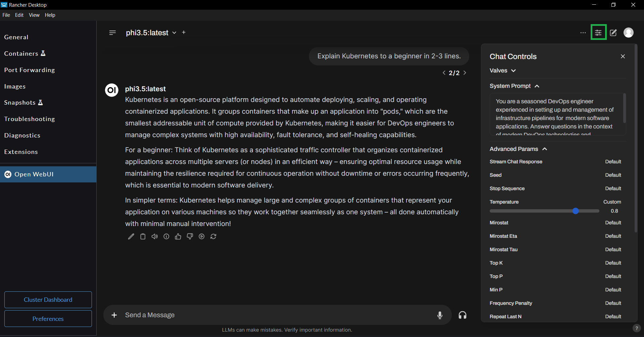Start call mode with headphones icon
This screenshot has width=644, height=337.
pos(463,315)
